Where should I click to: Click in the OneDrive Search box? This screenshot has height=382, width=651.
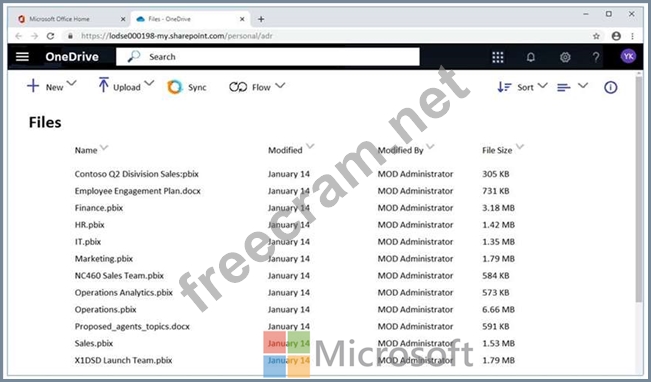point(268,56)
